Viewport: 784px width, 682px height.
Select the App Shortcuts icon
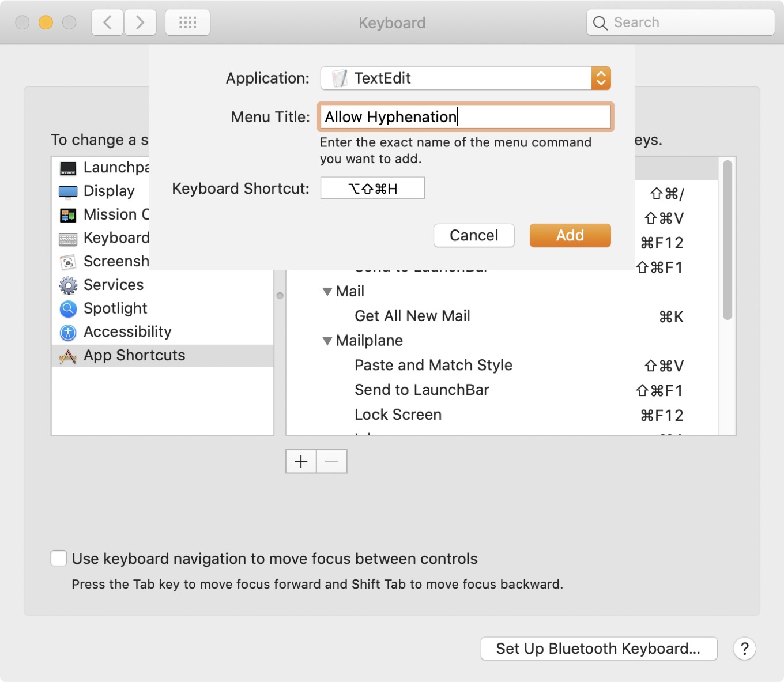coord(68,356)
